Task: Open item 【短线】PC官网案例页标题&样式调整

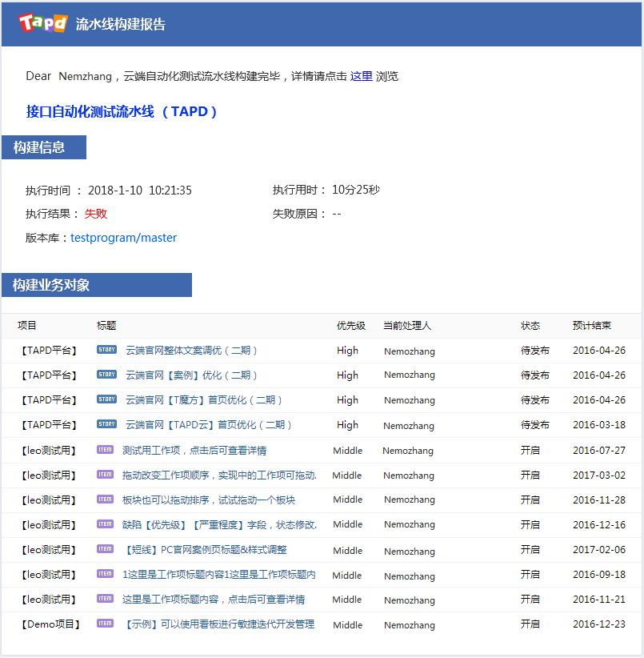Action: point(206,550)
